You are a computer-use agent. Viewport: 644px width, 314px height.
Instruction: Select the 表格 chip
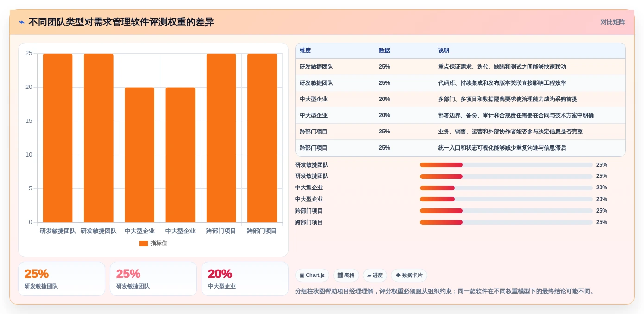346,275
